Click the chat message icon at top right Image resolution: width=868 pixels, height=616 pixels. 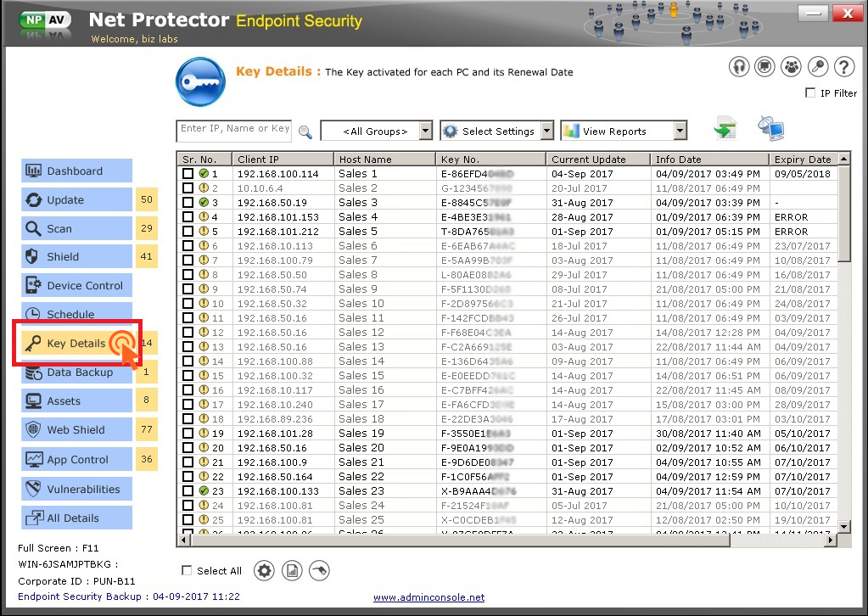pyautogui.click(x=764, y=67)
